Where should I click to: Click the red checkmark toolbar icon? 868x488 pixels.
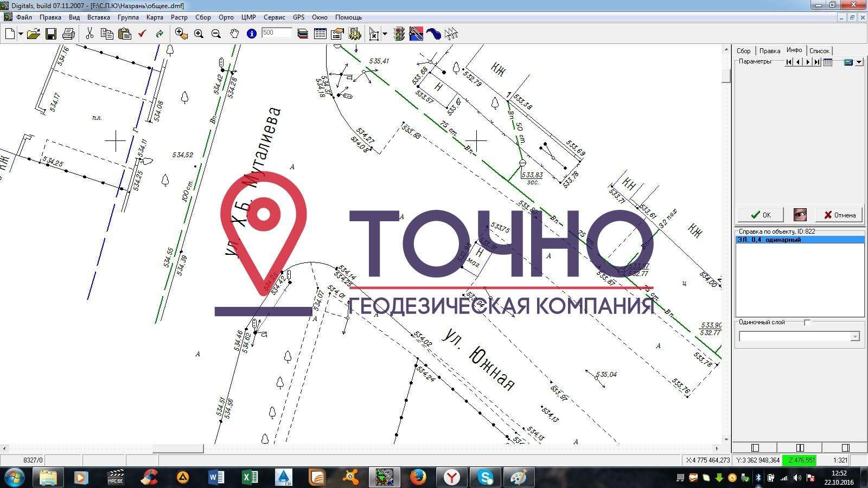(142, 34)
